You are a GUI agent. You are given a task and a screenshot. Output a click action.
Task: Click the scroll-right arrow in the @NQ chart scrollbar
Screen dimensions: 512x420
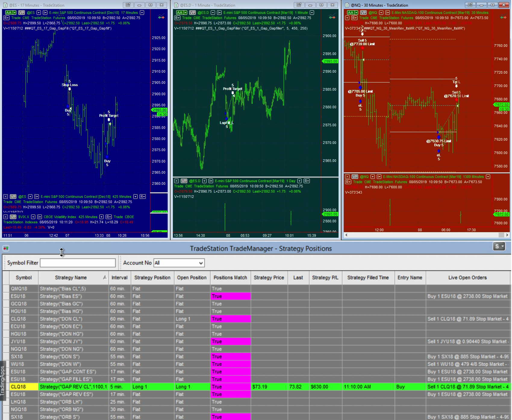pyautogui.click(x=507, y=235)
